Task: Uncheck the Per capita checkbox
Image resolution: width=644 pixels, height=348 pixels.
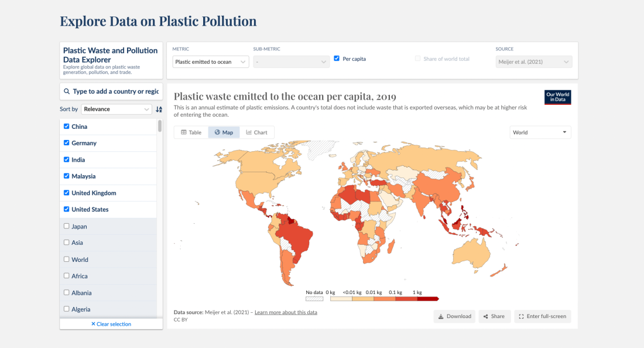Action: (337, 59)
